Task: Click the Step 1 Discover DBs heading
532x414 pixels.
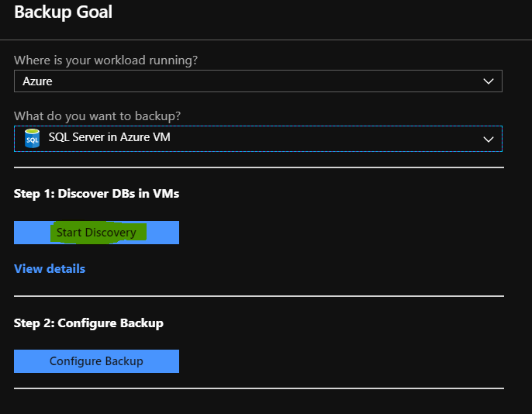Action: click(x=96, y=194)
